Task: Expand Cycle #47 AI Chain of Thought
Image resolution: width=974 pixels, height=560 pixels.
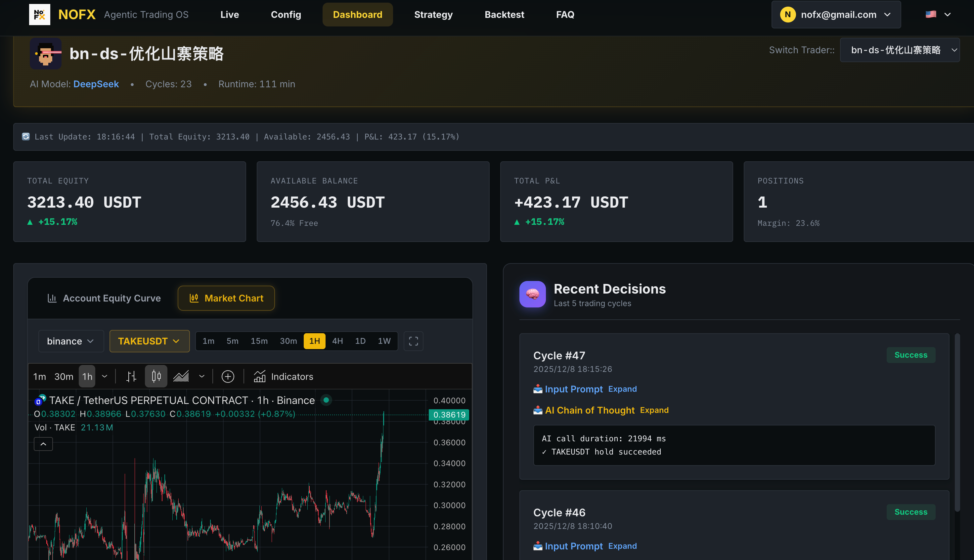Action: 654,410
